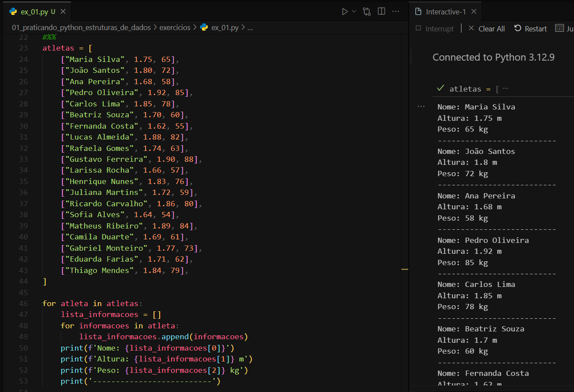This screenshot has width=574, height=392.
Task: Click output line 'Nome: Carlos Lima'
Action: [x=476, y=284]
